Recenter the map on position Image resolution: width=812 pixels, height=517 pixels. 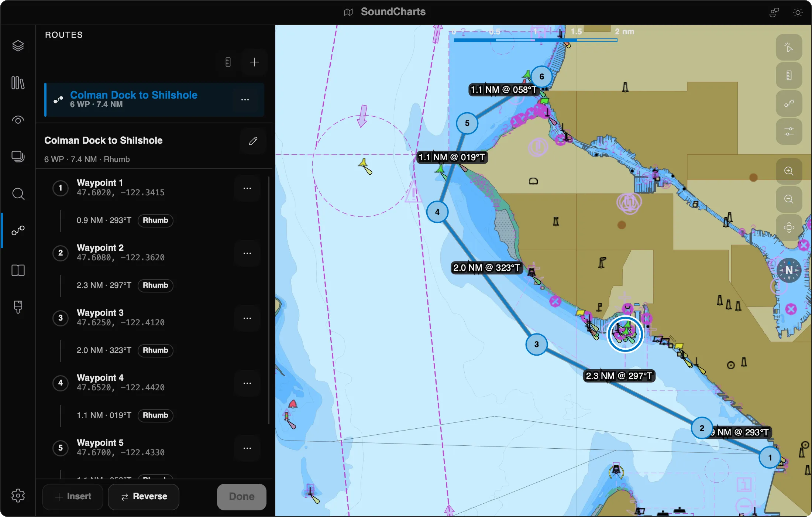pyautogui.click(x=789, y=227)
